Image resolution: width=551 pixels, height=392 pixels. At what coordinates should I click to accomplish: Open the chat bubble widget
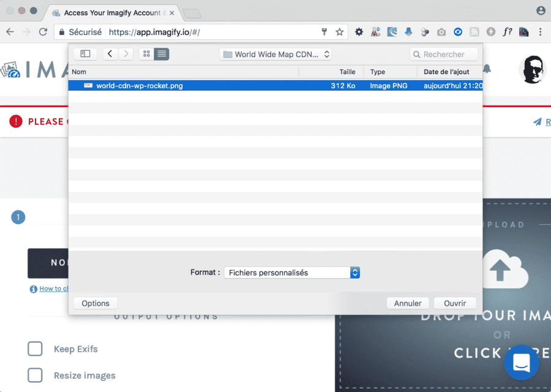tap(521, 362)
